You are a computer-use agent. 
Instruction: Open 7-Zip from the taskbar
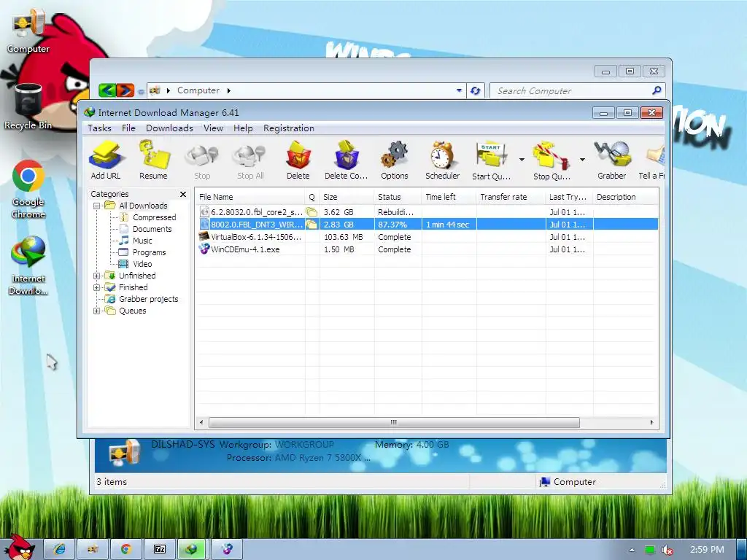[x=160, y=549]
